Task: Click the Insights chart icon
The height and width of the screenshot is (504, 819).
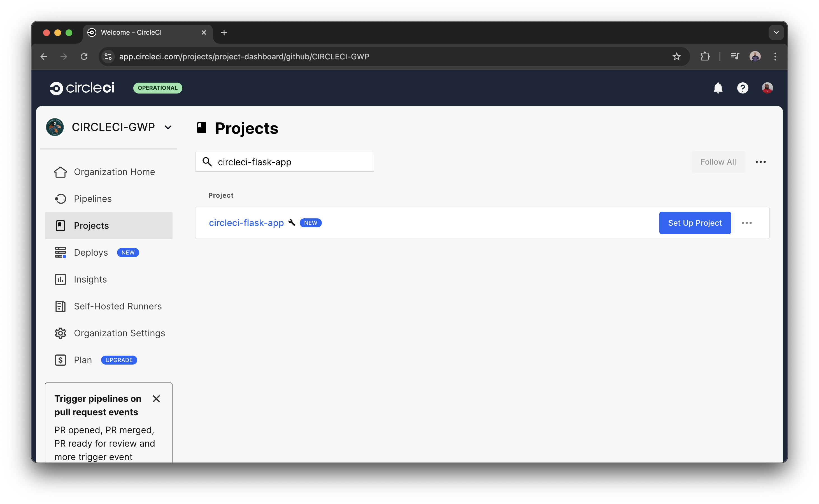Action: pyautogui.click(x=60, y=279)
